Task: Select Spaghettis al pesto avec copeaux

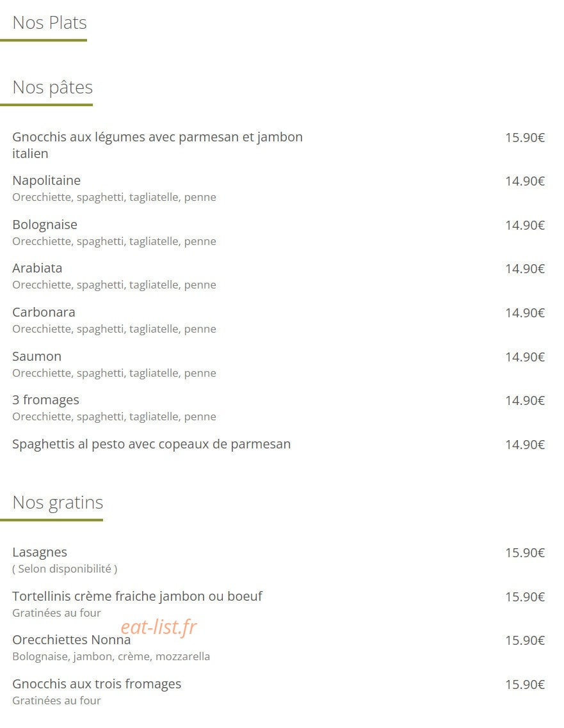Action: (152, 445)
